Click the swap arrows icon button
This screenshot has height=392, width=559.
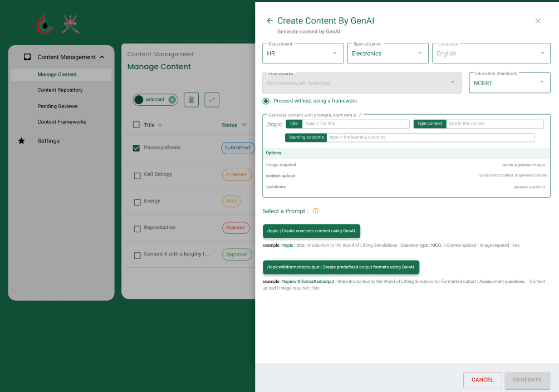[x=212, y=100]
